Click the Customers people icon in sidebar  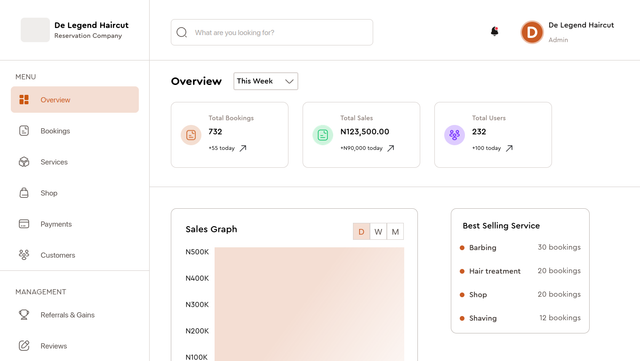point(24,255)
